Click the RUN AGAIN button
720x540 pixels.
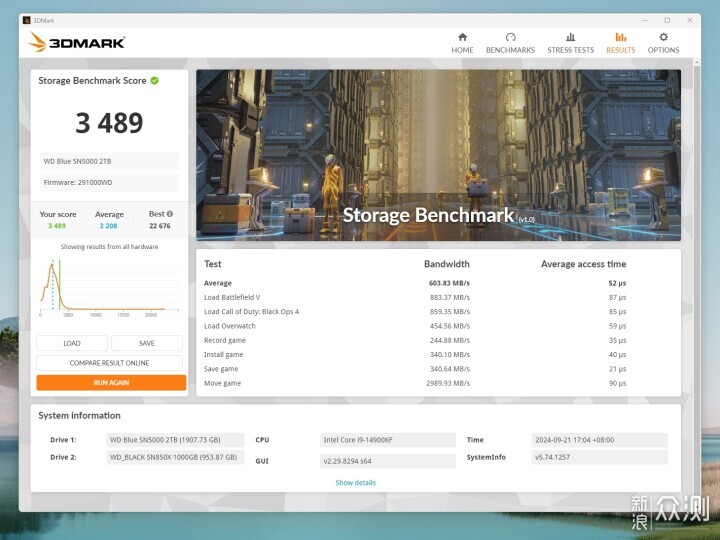111,382
